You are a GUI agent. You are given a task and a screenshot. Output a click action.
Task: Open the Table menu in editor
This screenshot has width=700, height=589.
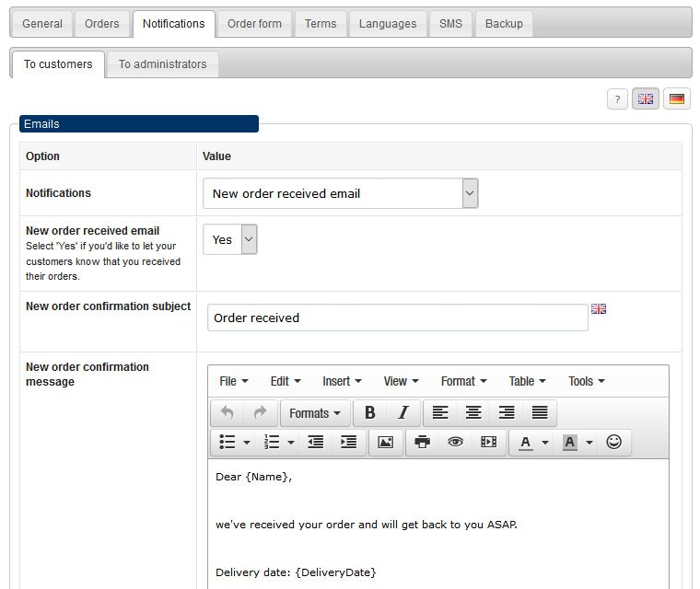pos(527,382)
